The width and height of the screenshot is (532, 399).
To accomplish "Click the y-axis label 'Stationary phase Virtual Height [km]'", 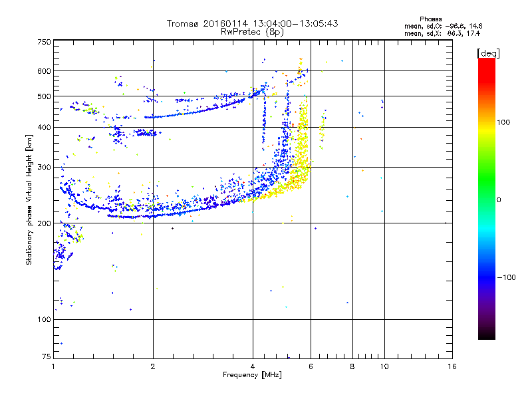I will (29, 199).
